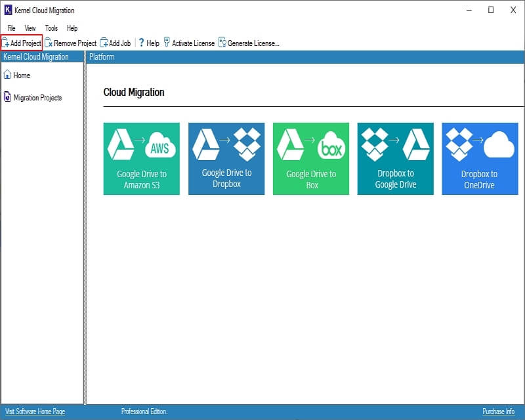Open Google Drive to Dropbox tile

pyautogui.click(x=226, y=159)
